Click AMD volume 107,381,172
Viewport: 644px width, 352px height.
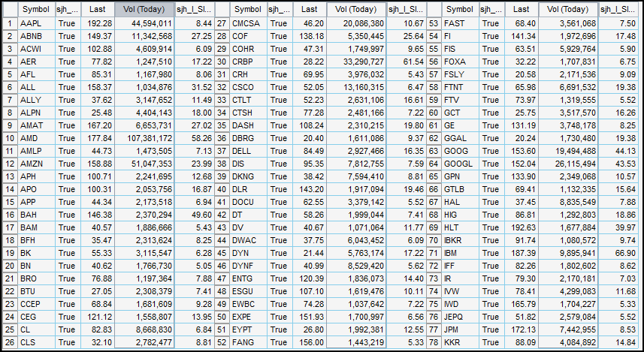point(144,138)
